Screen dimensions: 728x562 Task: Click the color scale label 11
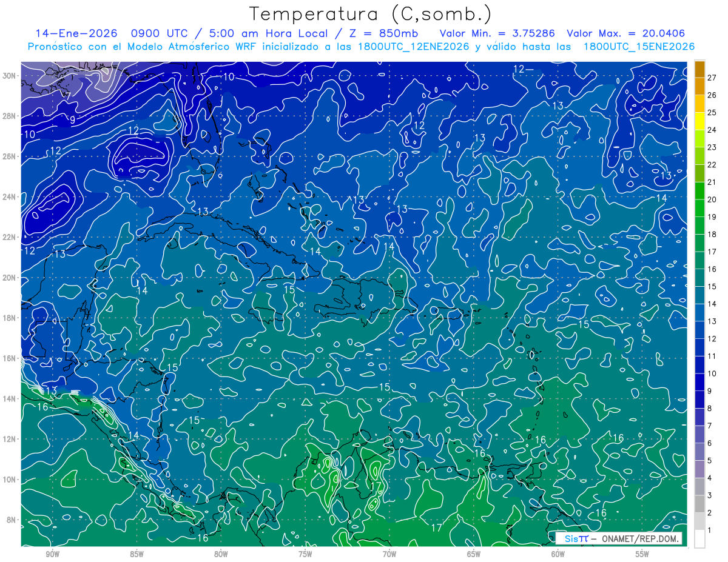point(712,356)
